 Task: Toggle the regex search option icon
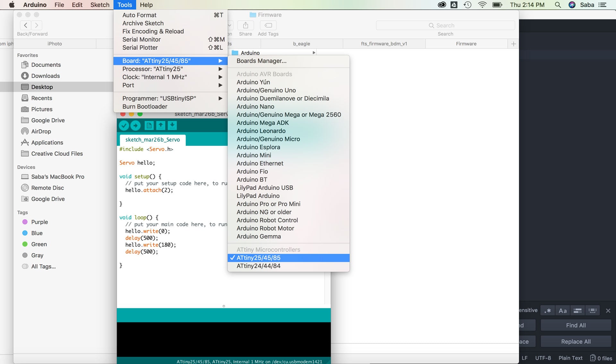point(548,310)
